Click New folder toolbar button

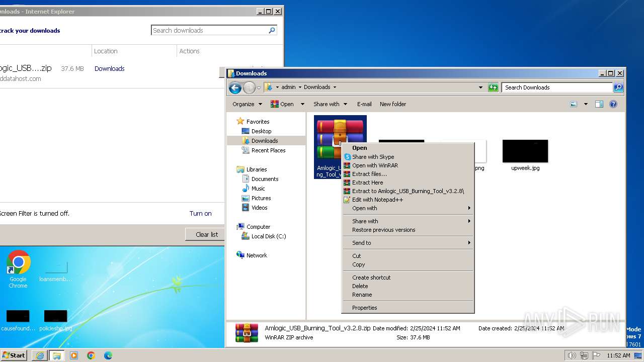(x=393, y=104)
